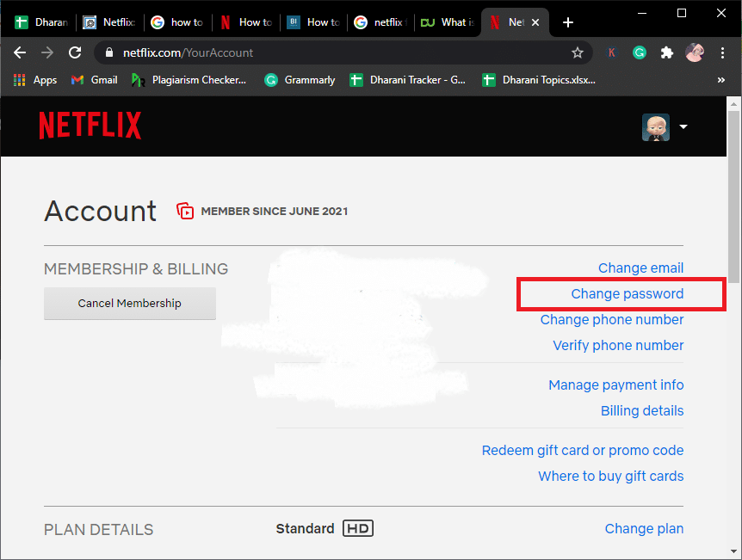Open the Extensions puzzle-piece menu
This screenshot has width=742, height=560.
[667, 52]
